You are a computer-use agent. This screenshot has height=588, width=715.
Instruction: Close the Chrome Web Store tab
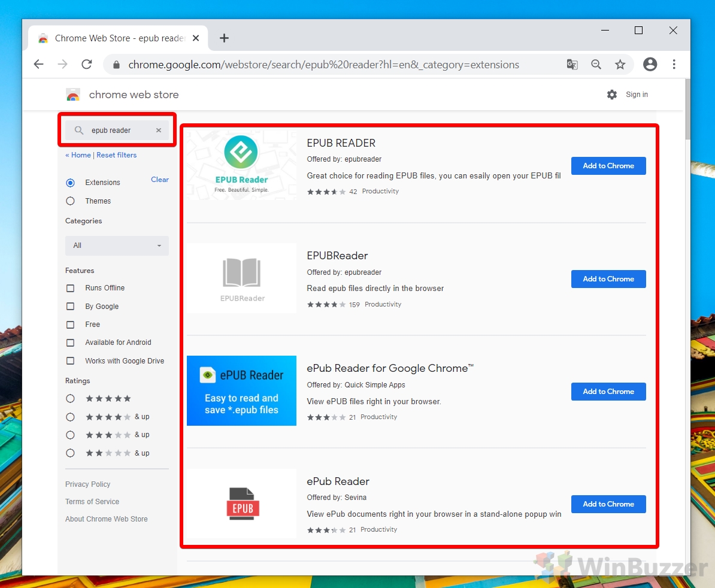pyautogui.click(x=196, y=38)
